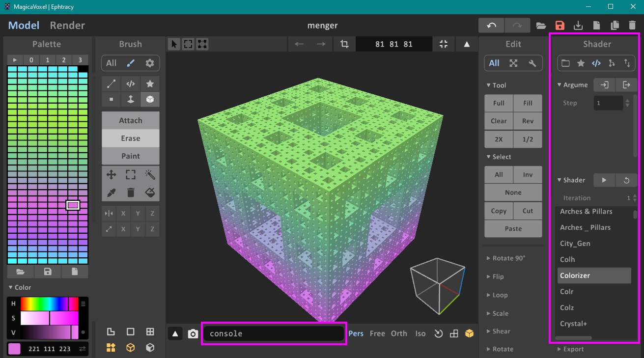Image resolution: width=644 pixels, height=358 pixels.
Task: Select the marquee select tool in top toolbar
Action: coord(188,44)
